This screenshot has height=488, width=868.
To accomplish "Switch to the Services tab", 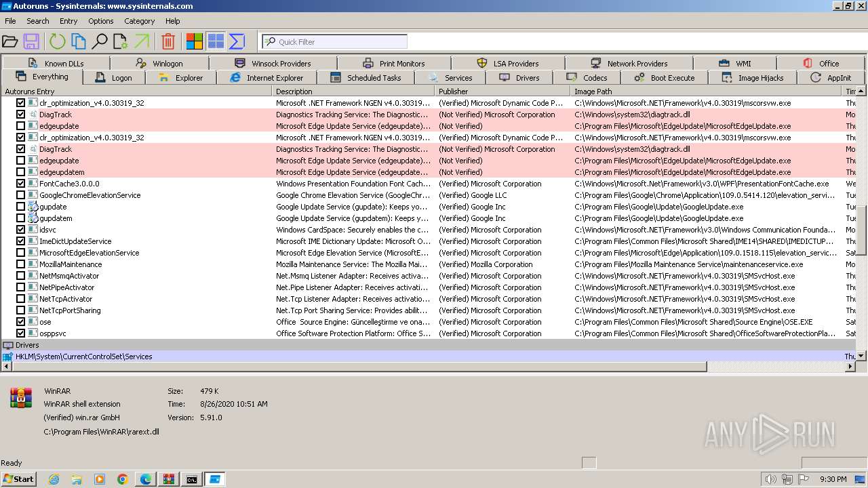I will [450, 78].
